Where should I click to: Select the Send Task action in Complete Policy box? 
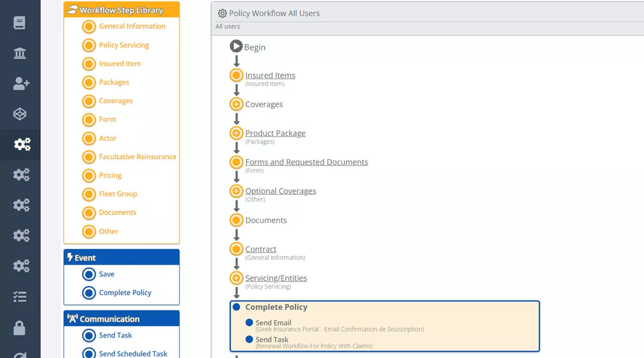(x=272, y=339)
